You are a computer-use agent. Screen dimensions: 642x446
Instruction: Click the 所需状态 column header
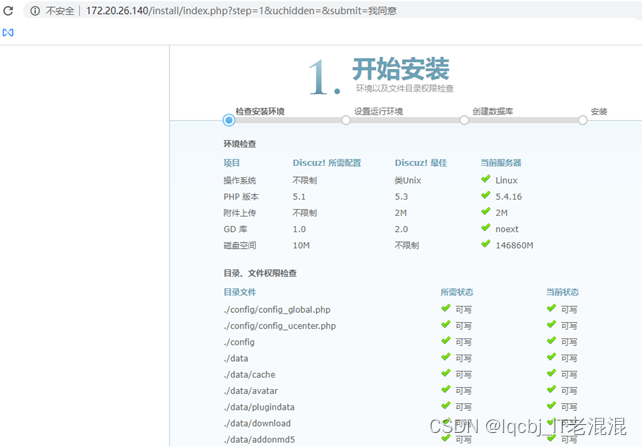[457, 292]
